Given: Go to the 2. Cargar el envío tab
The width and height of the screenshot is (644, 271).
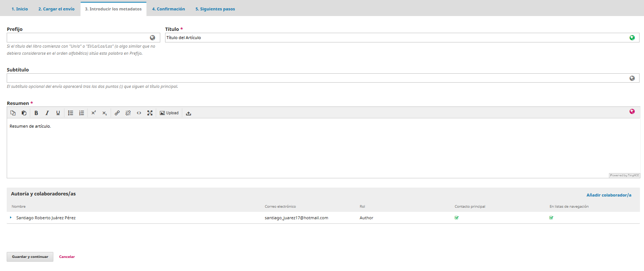Looking at the screenshot, I should (56, 9).
